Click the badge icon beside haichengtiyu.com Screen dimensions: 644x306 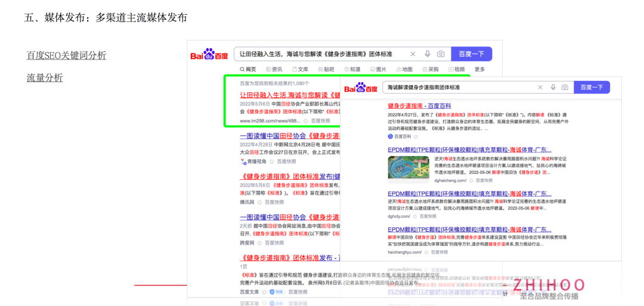tap(426, 252)
